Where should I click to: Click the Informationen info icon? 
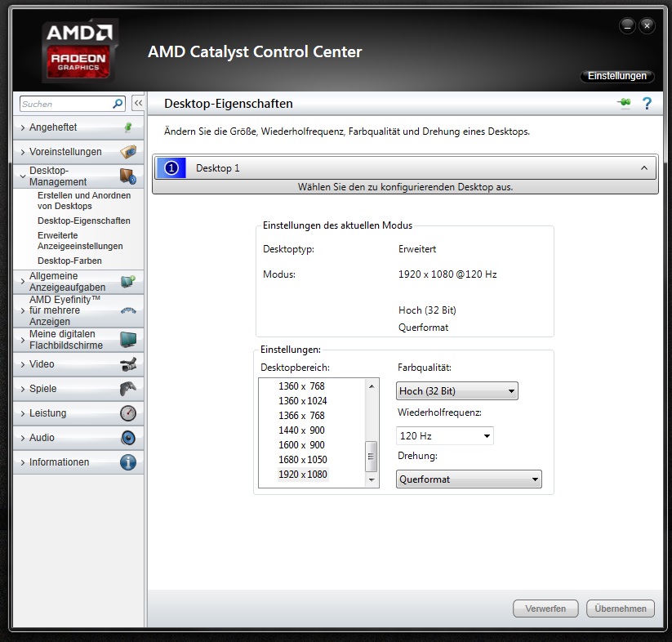pos(128,462)
